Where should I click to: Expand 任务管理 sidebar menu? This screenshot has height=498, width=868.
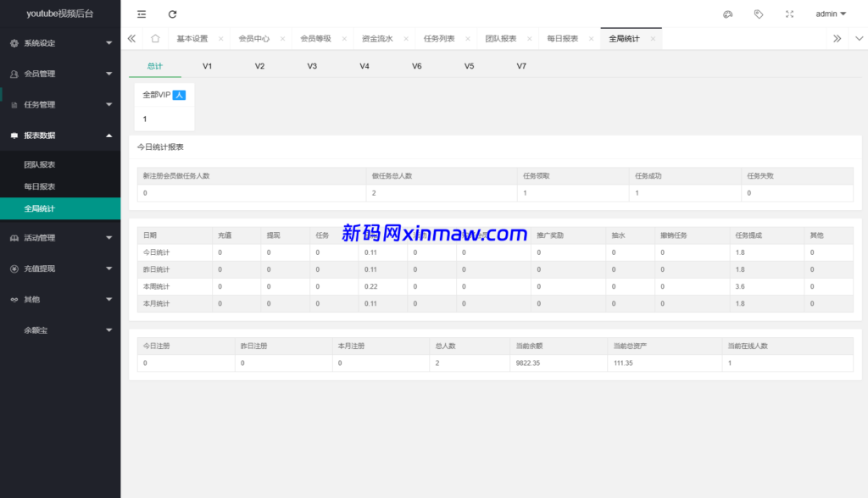click(x=60, y=104)
